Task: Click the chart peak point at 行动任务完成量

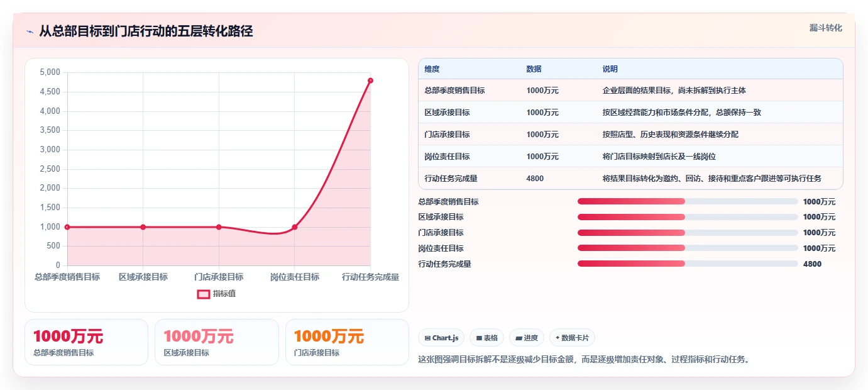Action: tap(370, 81)
